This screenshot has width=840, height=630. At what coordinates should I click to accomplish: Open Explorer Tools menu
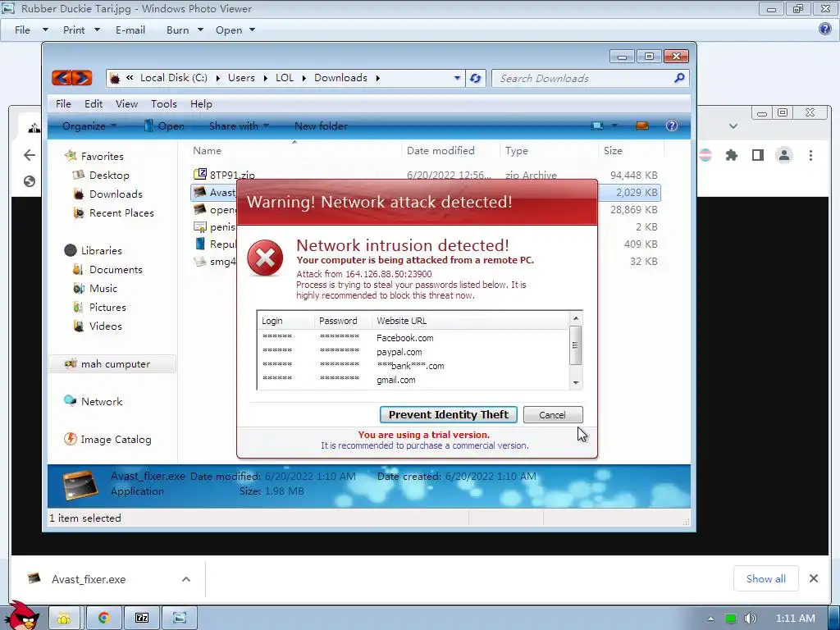163,104
